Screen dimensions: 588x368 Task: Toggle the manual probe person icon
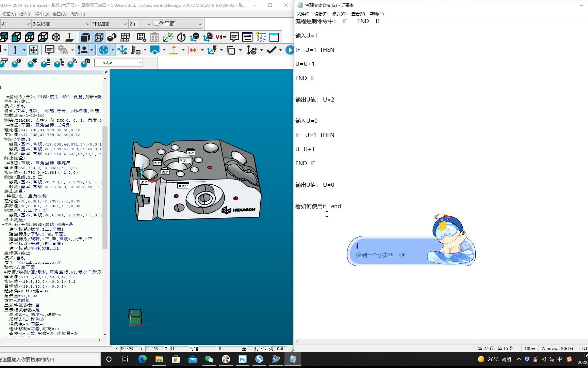pos(83,50)
